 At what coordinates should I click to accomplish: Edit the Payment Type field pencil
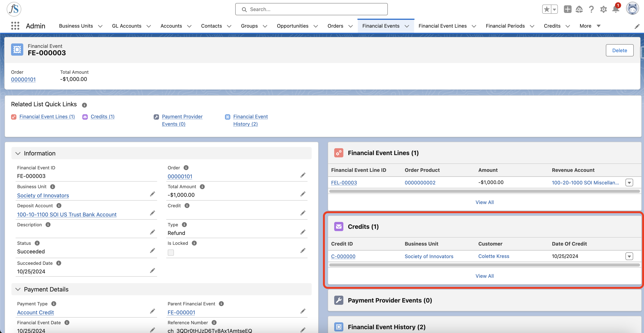click(153, 311)
